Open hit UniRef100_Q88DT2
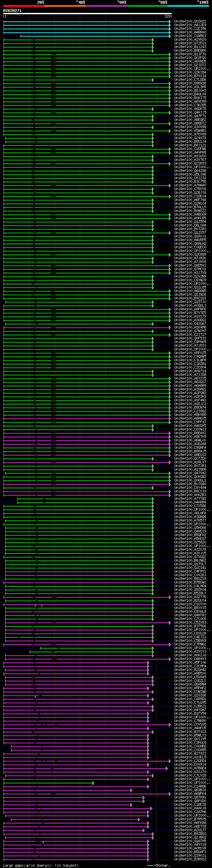Image resolution: width=212 pixels, height=868 pixels. coord(190,124)
